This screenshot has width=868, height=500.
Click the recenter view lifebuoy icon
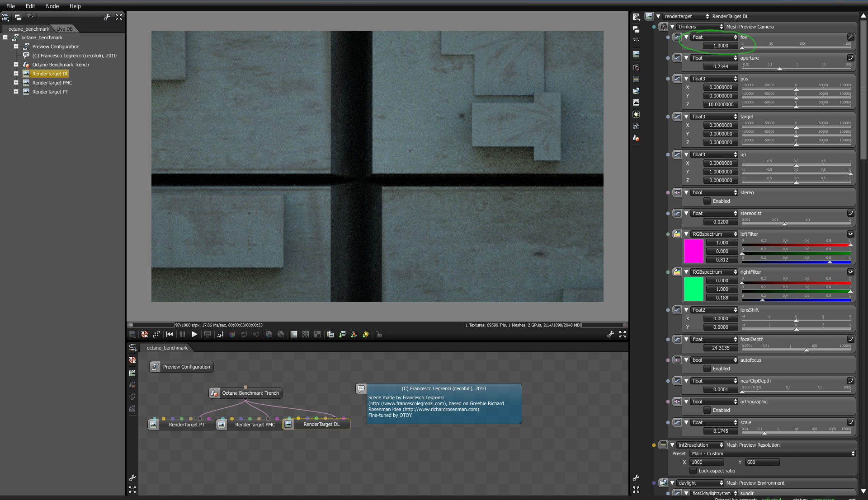pyautogui.click(x=145, y=334)
